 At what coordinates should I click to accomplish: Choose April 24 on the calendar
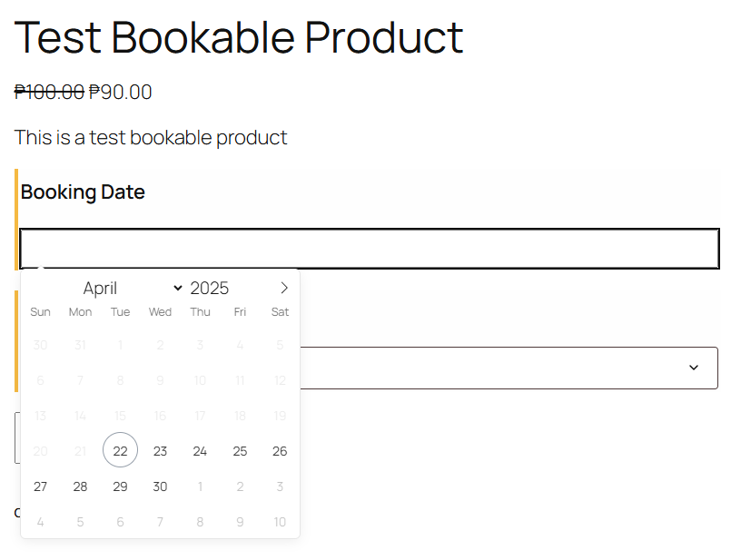[200, 451]
